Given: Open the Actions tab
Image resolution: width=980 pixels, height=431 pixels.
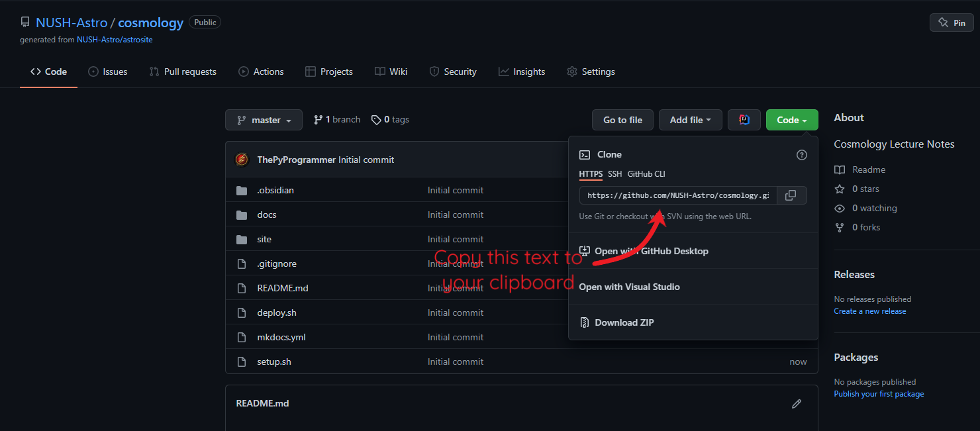Looking at the screenshot, I should tap(261, 72).
